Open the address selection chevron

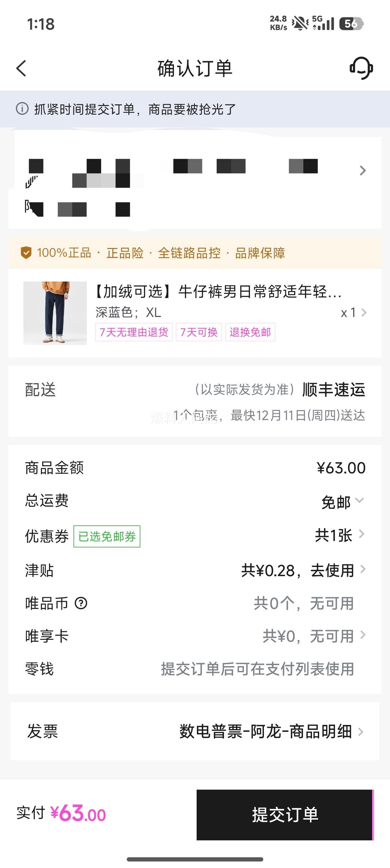[x=362, y=170]
